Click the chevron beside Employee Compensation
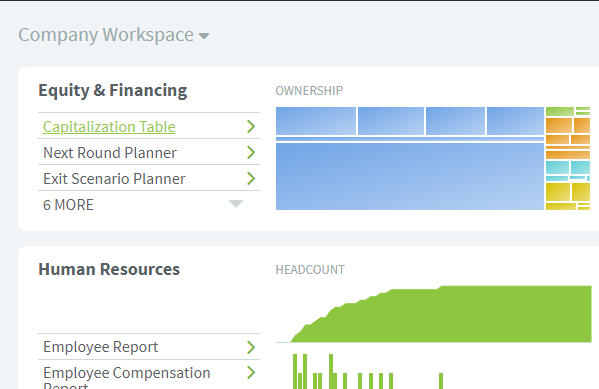 [x=251, y=373]
